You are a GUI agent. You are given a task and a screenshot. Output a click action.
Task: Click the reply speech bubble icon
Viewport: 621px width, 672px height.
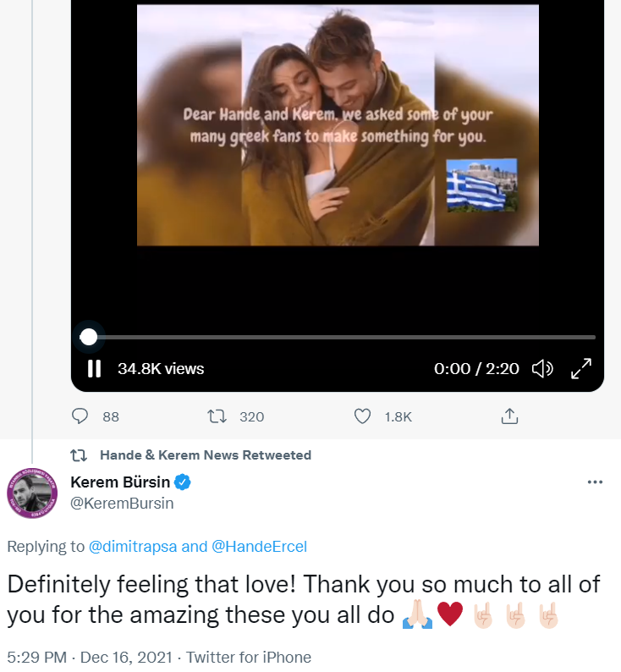click(x=81, y=416)
